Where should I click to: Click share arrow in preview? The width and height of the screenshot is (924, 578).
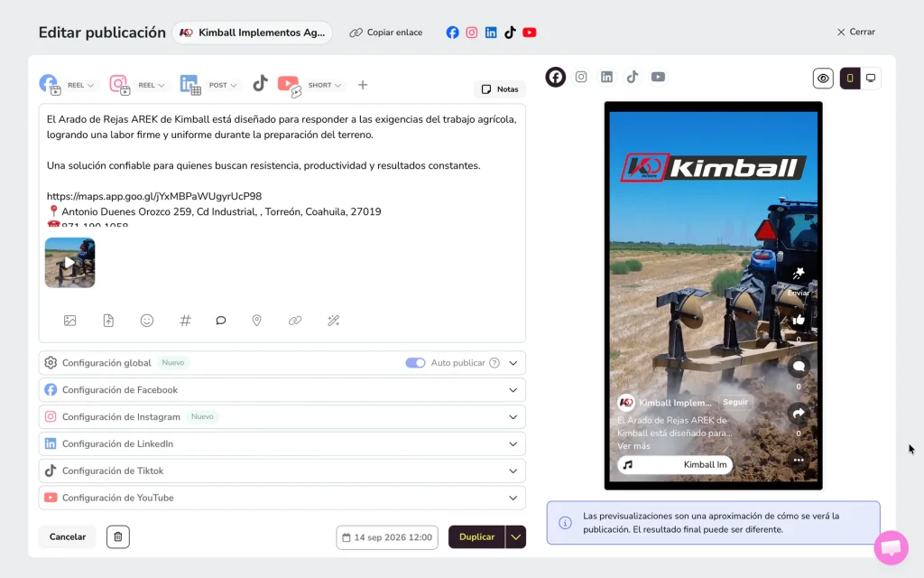point(799,413)
